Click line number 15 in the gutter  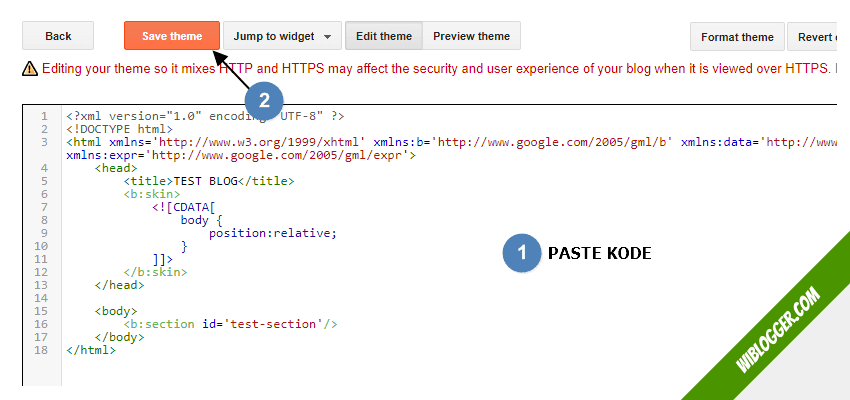41,311
